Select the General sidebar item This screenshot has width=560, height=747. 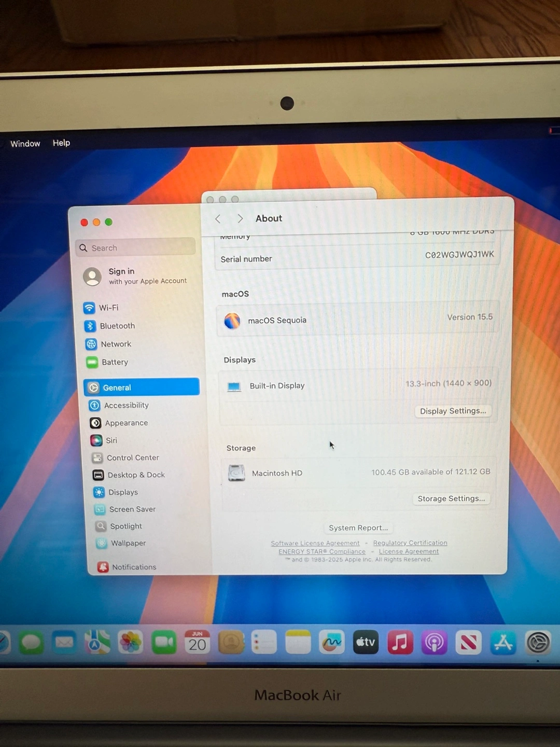tap(142, 387)
